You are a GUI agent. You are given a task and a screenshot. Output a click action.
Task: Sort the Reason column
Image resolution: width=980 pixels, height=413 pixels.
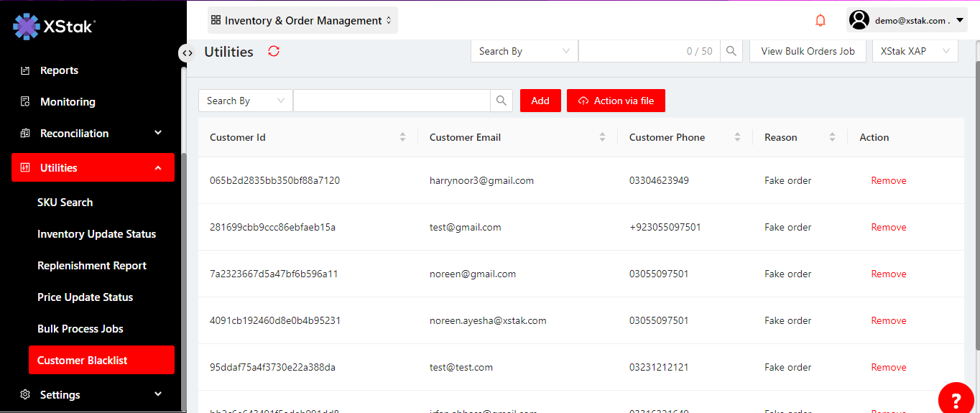[x=832, y=137]
